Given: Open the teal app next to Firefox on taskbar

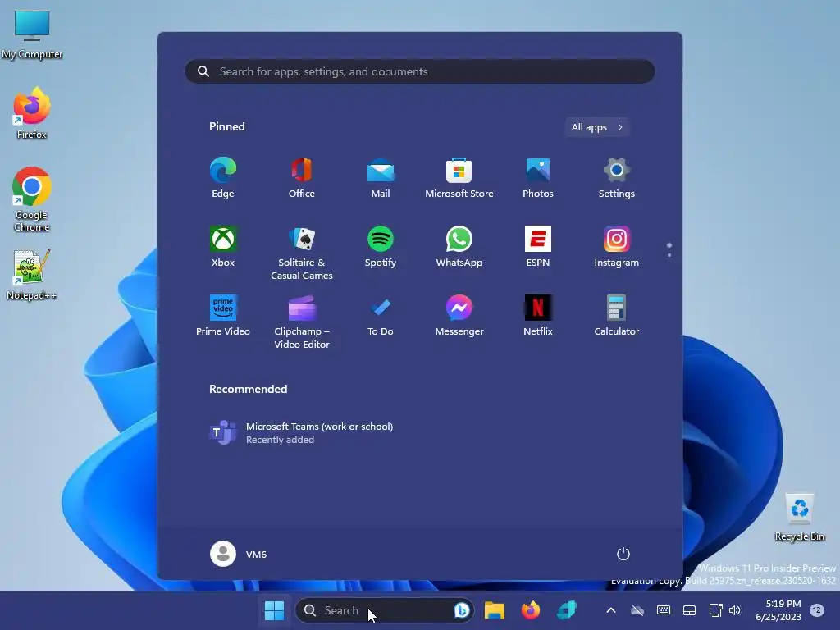Looking at the screenshot, I should pos(567,610).
